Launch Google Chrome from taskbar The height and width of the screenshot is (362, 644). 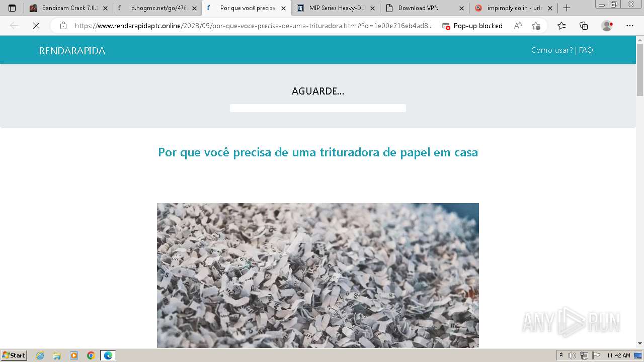click(x=91, y=355)
